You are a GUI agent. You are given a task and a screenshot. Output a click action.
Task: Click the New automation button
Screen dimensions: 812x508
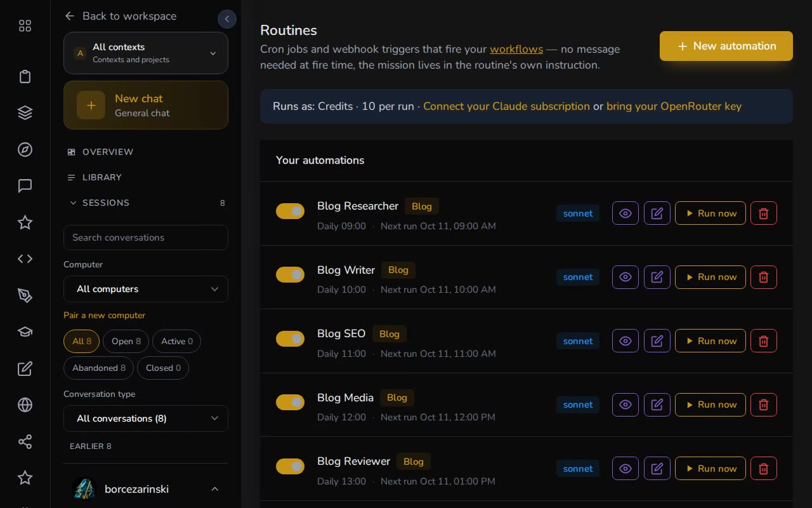(x=726, y=46)
